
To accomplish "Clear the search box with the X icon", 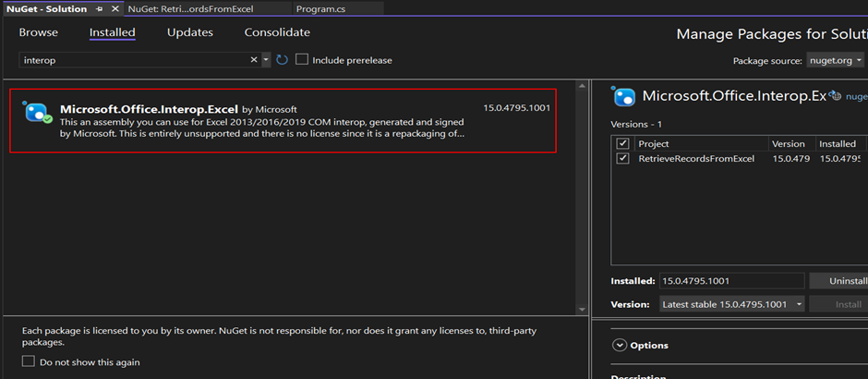I will coord(255,60).
